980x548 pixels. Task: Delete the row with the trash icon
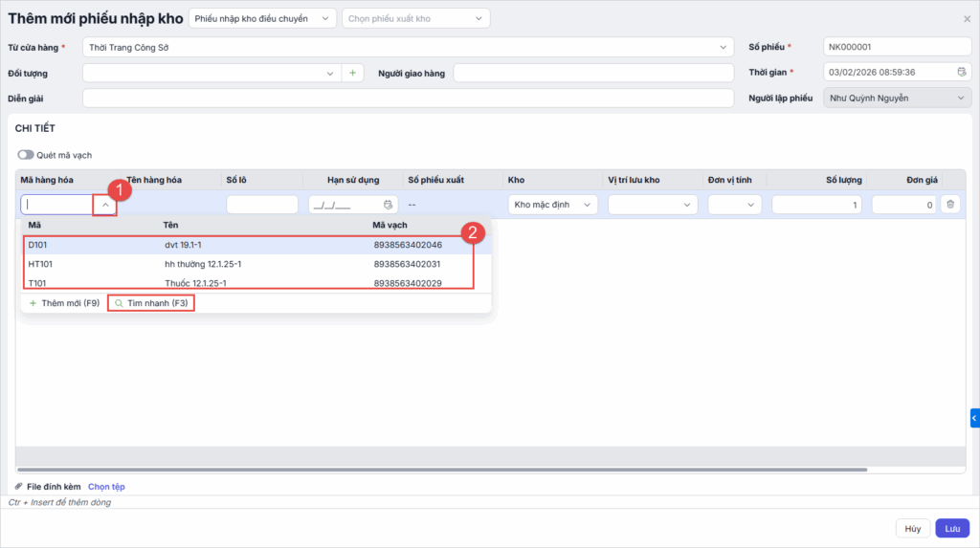click(949, 204)
